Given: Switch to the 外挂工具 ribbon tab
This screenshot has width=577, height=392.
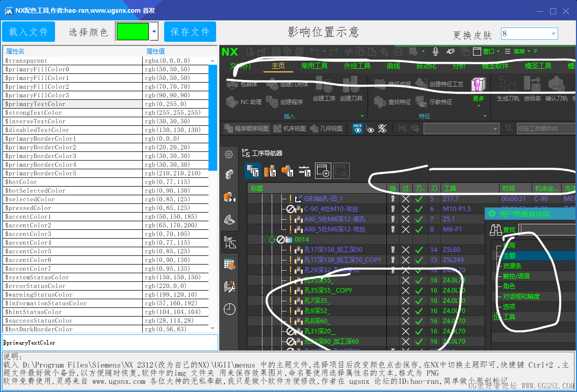Looking at the screenshot, I should click(357, 66).
